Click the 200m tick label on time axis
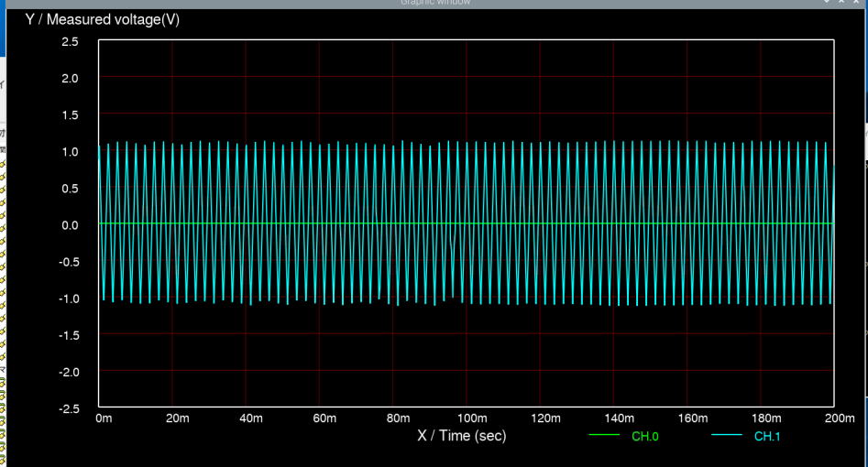Screen dimensions: 868x467 pyautogui.click(x=840, y=418)
